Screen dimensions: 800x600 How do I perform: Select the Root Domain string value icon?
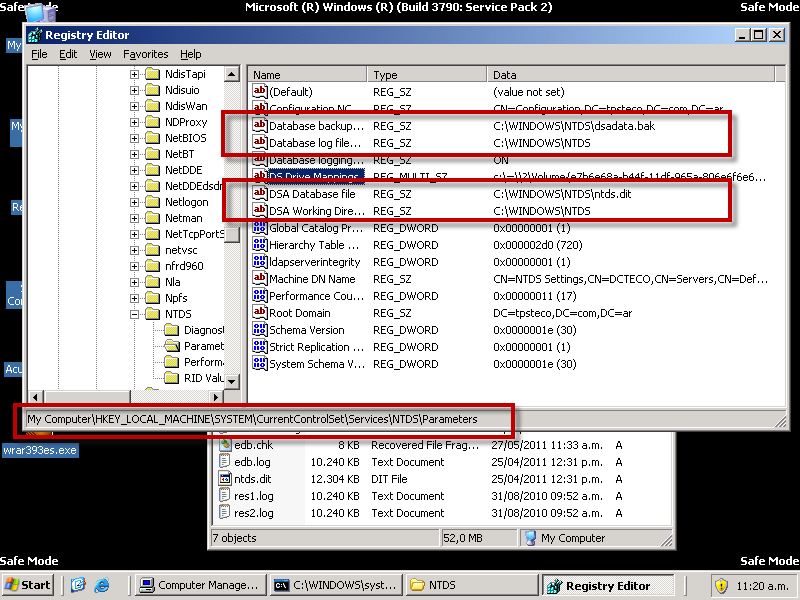point(259,313)
